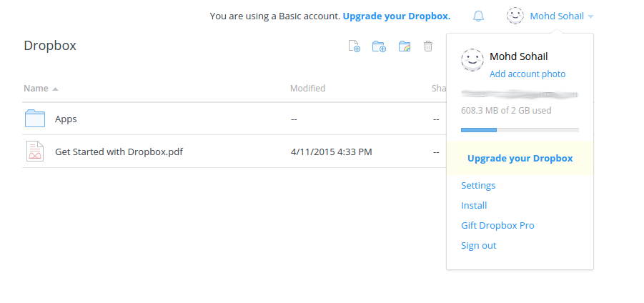Collapse the Mohd Sohail account dropdown arrow
644x303 pixels.
click(590, 16)
